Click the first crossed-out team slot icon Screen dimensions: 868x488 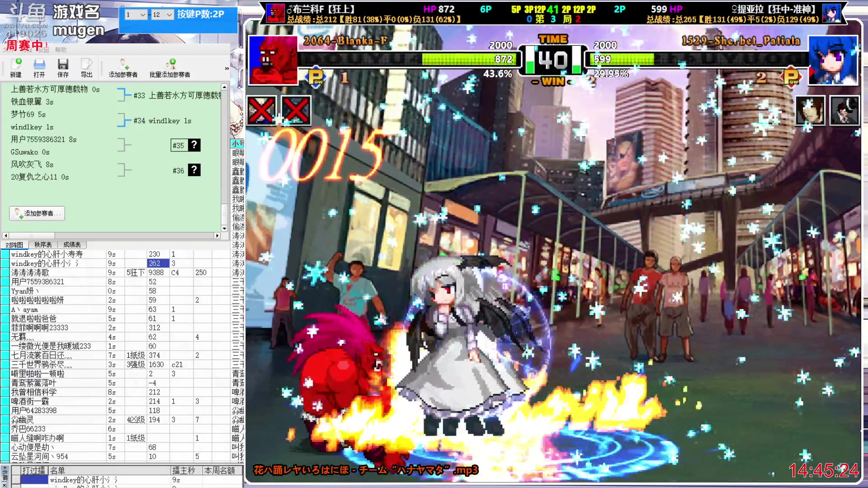point(261,110)
